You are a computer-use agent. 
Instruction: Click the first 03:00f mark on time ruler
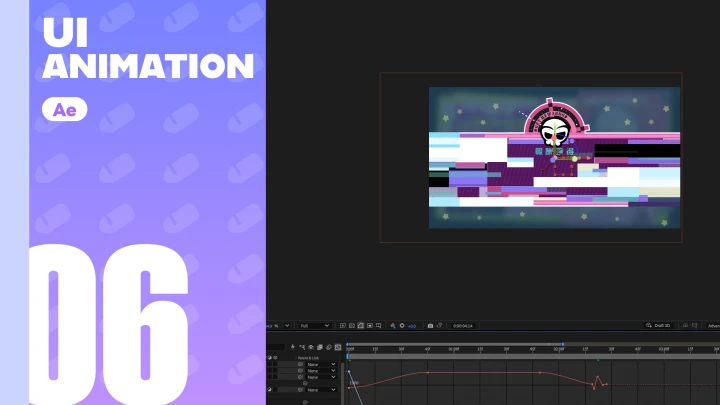tap(664, 349)
